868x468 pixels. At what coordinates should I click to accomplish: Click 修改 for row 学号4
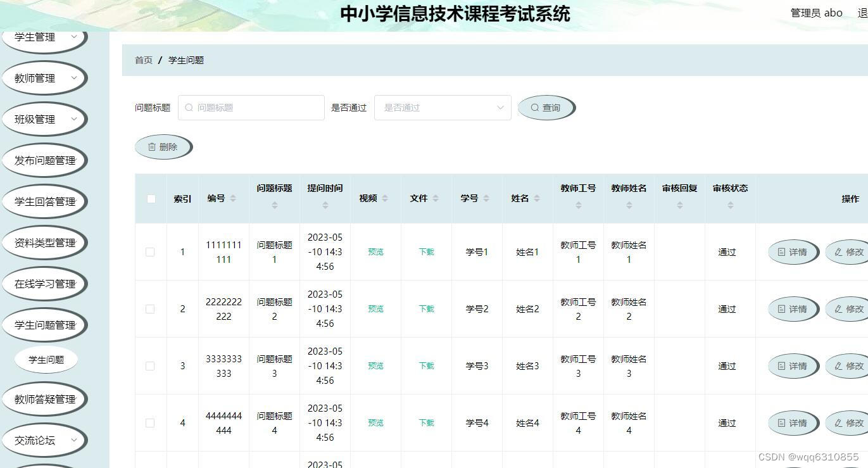pyautogui.click(x=848, y=423)
